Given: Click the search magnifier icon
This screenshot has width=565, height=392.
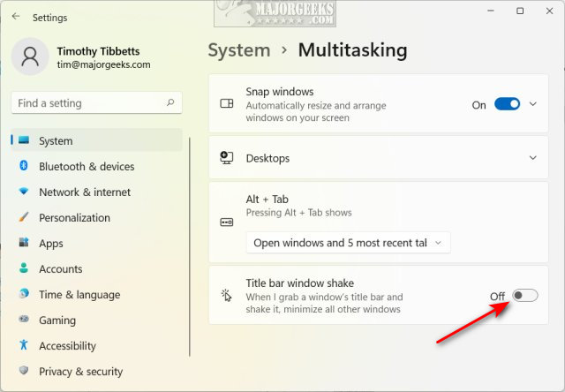Looking at the screenshot, I should click(170, 103).
